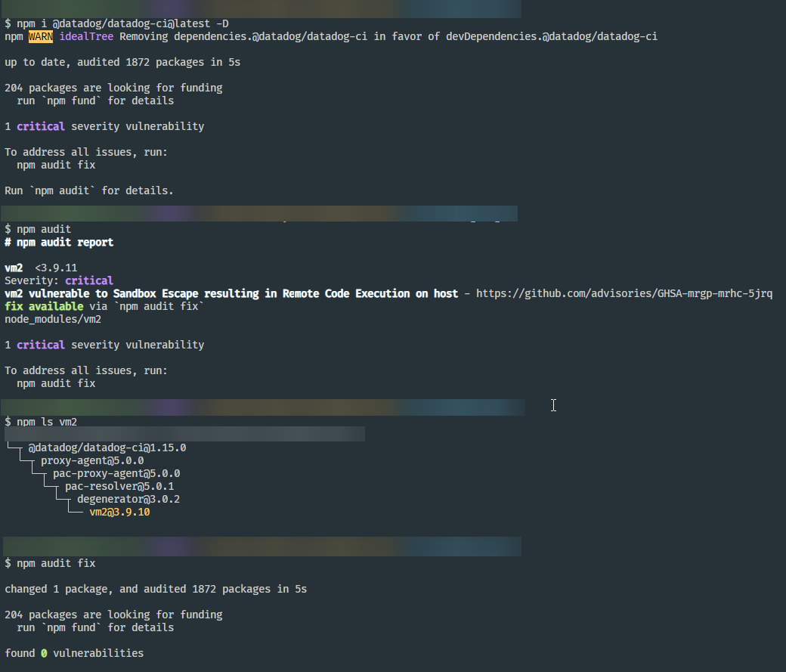Click 'changed 1 package, and audited 1872 packages in 5s'

point(156,590)
